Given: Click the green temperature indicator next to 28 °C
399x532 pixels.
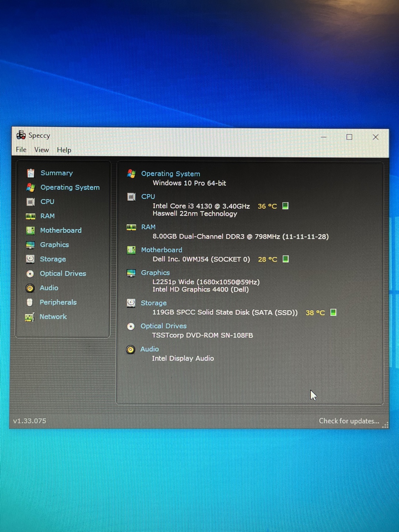Looking at the screenshot, I should pyautogui.click(x=286, y=259).
